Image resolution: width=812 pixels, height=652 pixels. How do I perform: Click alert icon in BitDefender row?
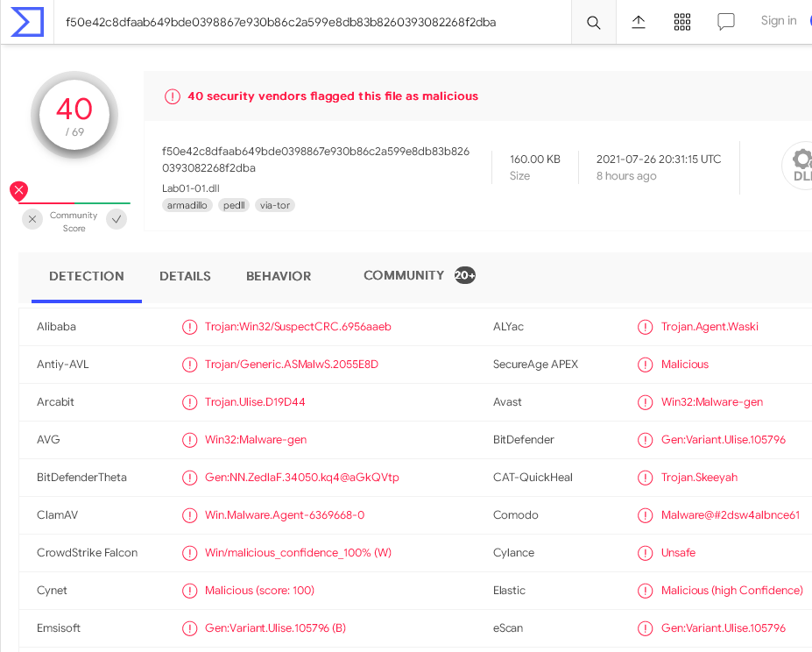[646, 440]
